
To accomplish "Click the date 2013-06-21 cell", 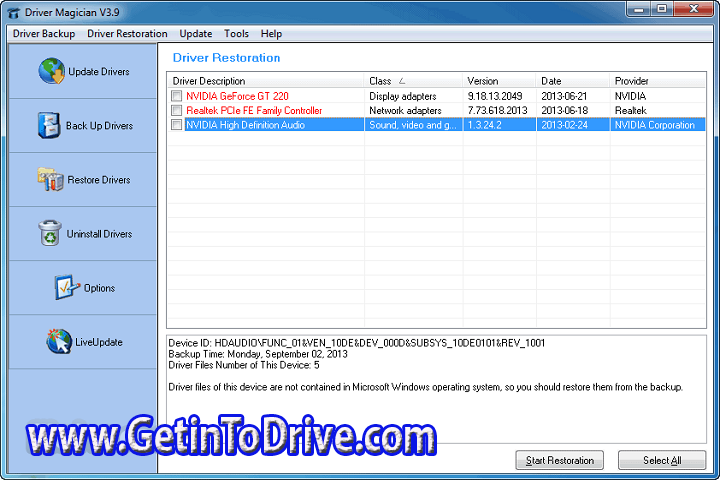I will (x=564, y=96).
